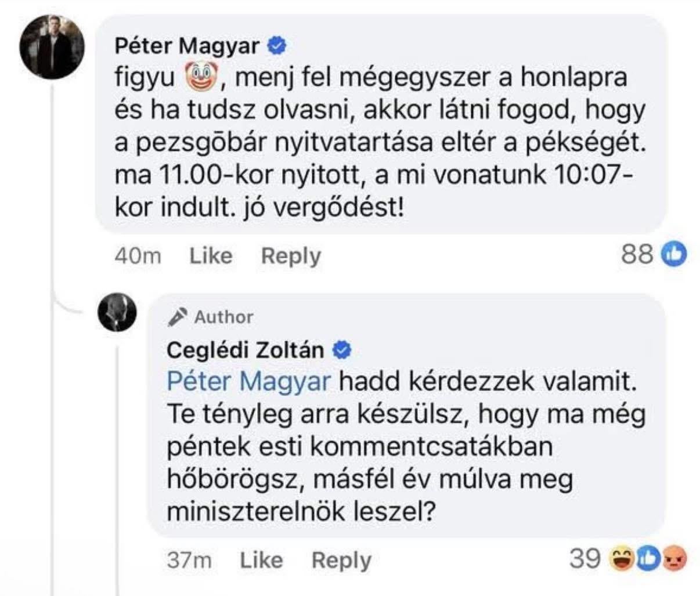Open the blue Péter Magyar mention in the reply
Viewport: 700px width, 596px height.
point(248,382)
